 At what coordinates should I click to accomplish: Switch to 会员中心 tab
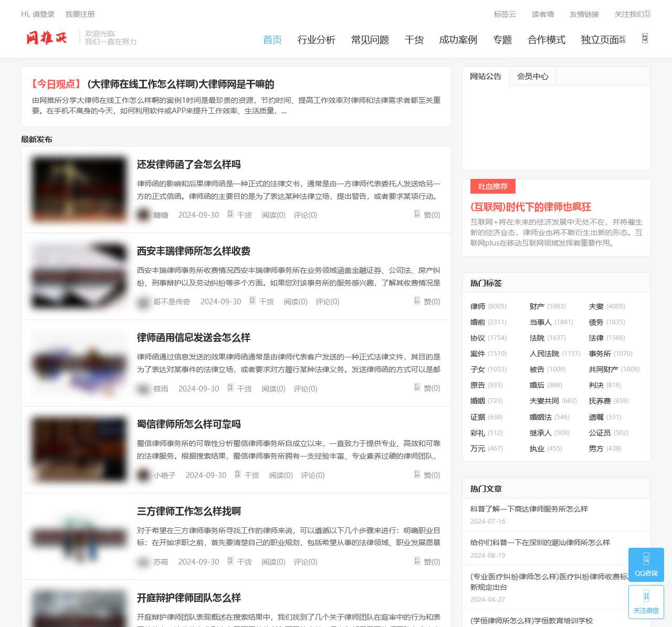(x=533, y=76)
